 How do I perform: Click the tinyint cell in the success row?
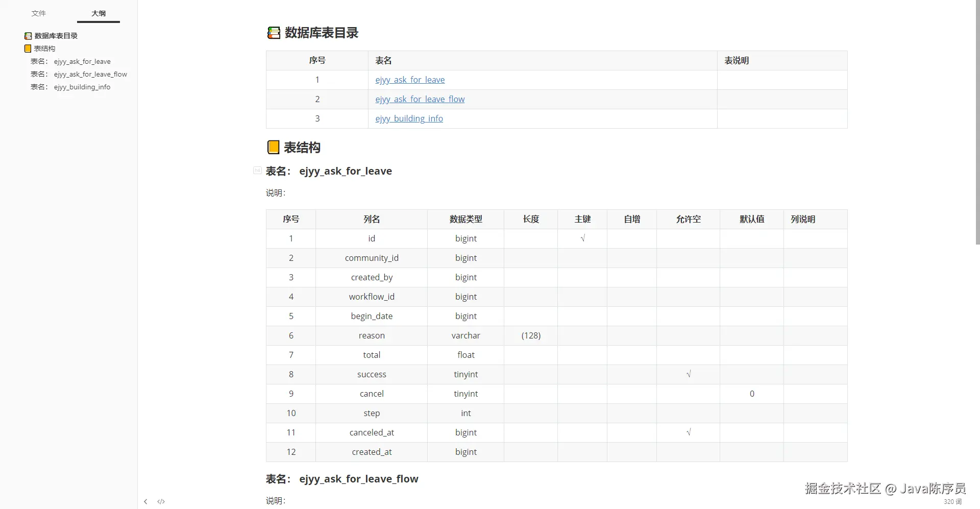465,375
